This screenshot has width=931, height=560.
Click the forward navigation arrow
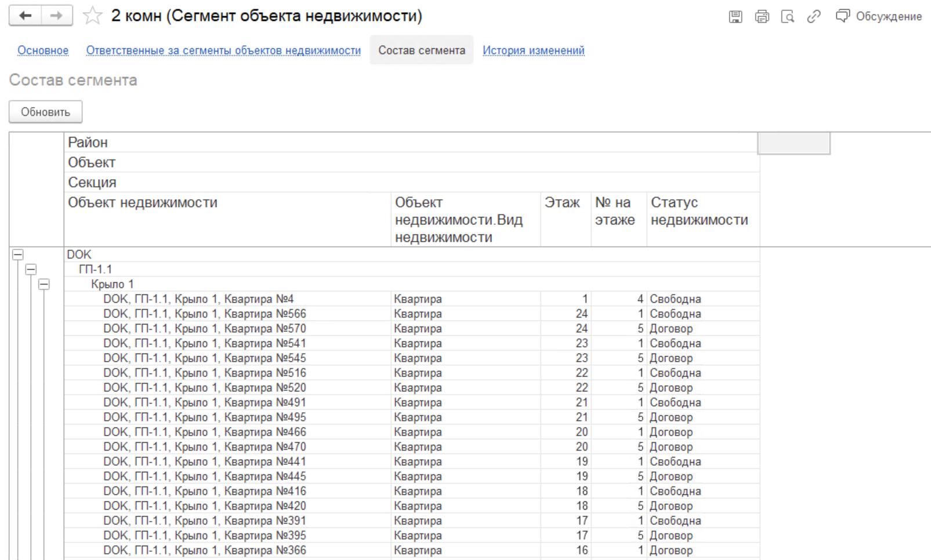coord(56,16)
